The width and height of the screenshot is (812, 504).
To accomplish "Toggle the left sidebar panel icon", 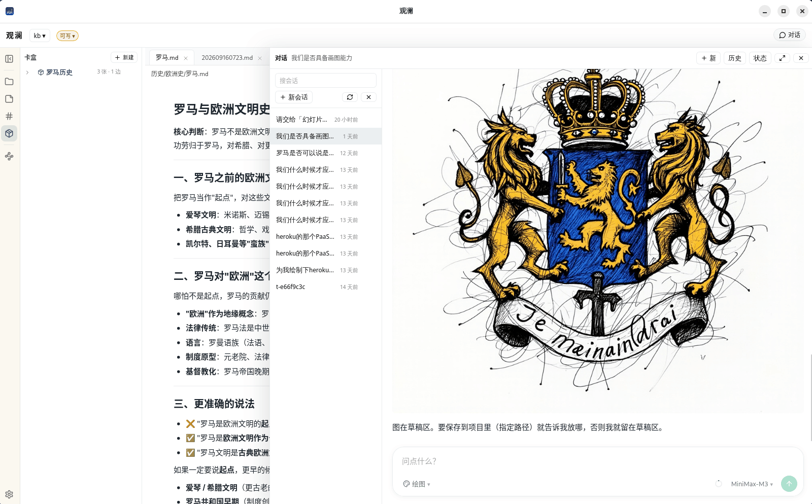I will pyautogui.click(x=9, y=59).
